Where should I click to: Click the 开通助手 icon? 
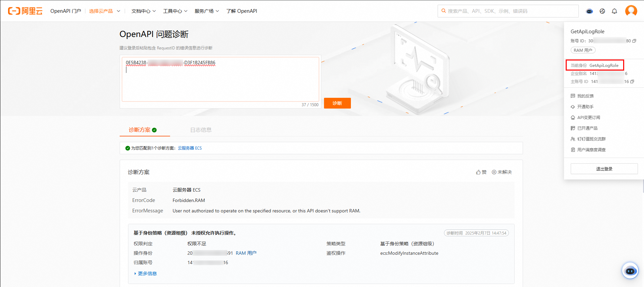(573, 107)
